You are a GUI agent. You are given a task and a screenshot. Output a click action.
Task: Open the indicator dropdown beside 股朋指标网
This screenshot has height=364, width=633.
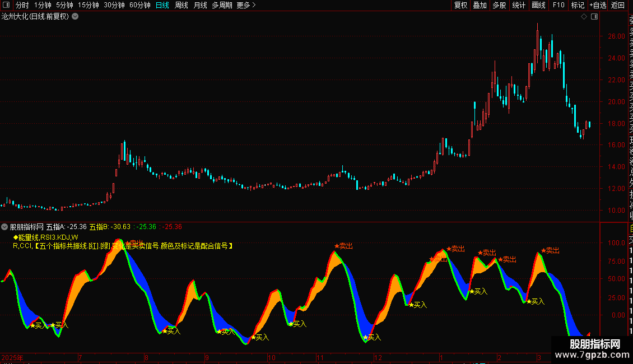(4, 227)
